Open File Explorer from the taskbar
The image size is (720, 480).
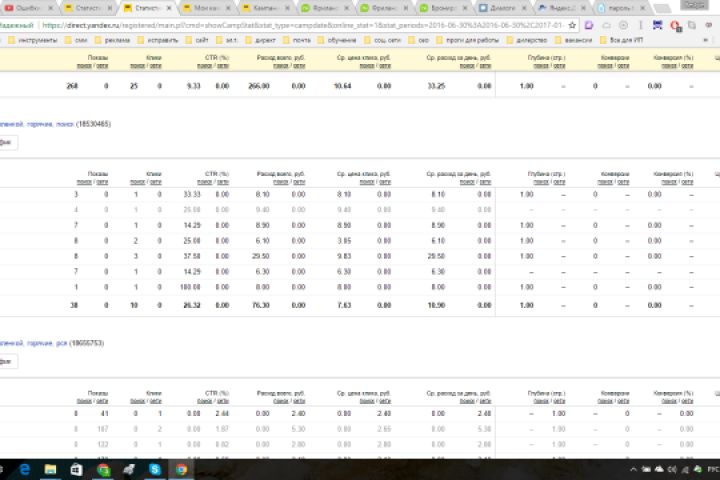pos(50,469)
